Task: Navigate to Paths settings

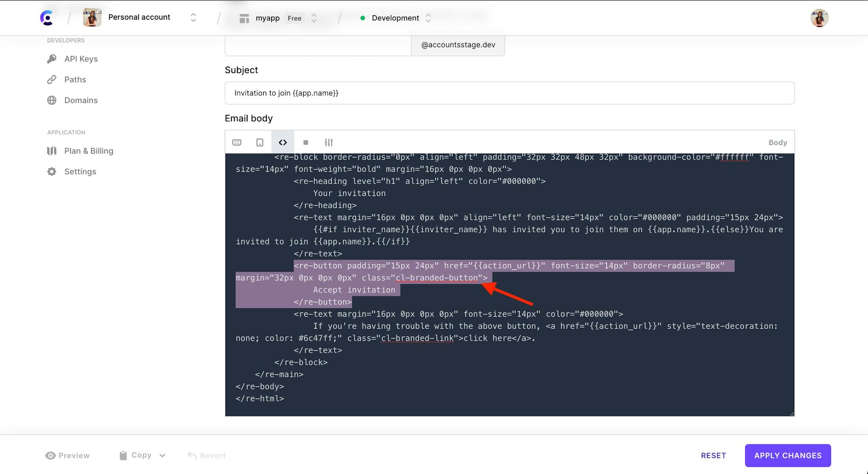Action: pyautogui.click(x=75, y=79)
